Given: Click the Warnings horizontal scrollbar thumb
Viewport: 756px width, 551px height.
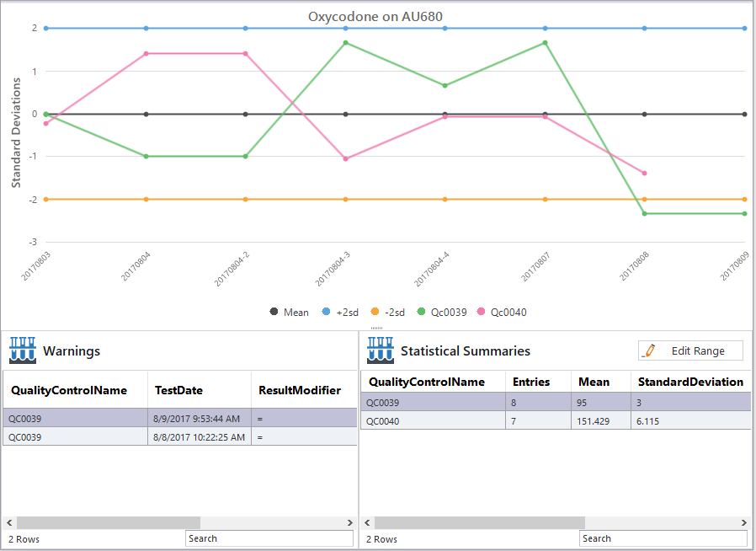Looking at the screenshot, I should pyautogui.click(x=109, y=522).
